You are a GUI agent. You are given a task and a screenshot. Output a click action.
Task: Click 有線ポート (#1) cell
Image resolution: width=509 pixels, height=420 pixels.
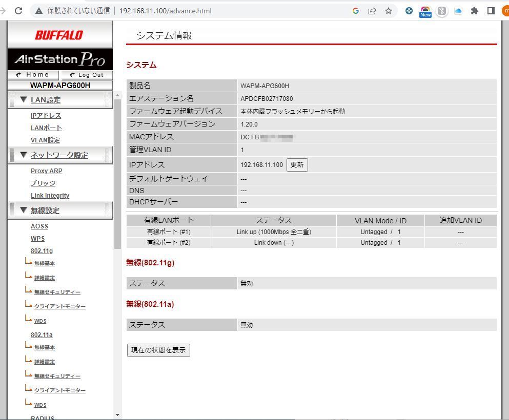(169, 232)
